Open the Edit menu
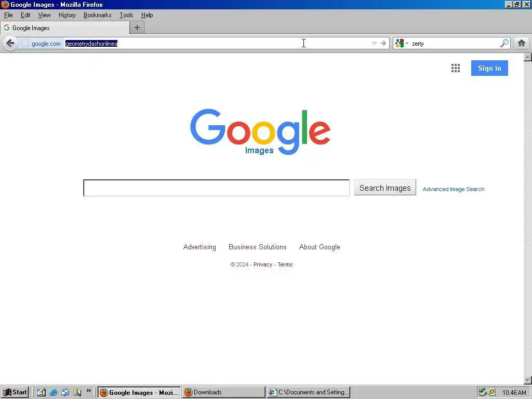 coord(25,15)
